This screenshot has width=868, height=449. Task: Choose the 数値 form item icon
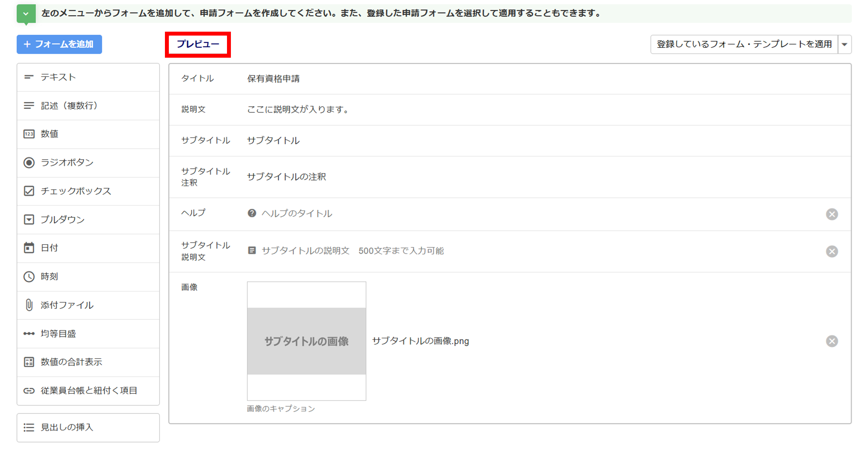tap(29, 134)
